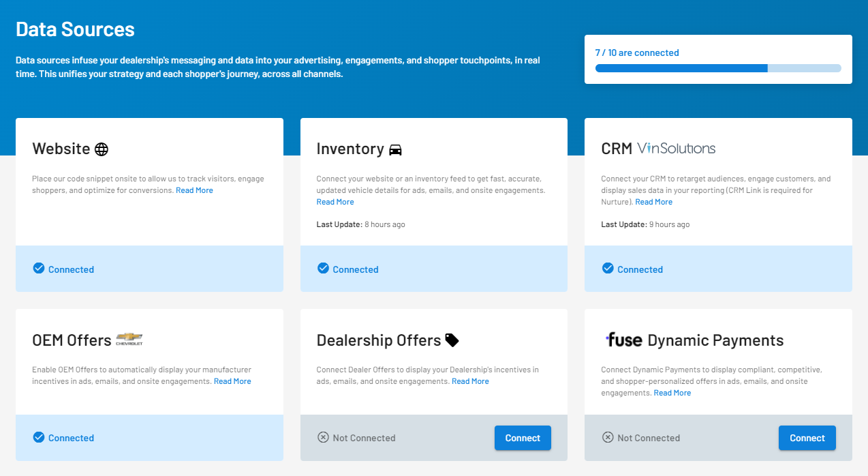This screenshot has width=868, height=476.
Task: Click the globe icon beside Website
Action: pos(102,149)
